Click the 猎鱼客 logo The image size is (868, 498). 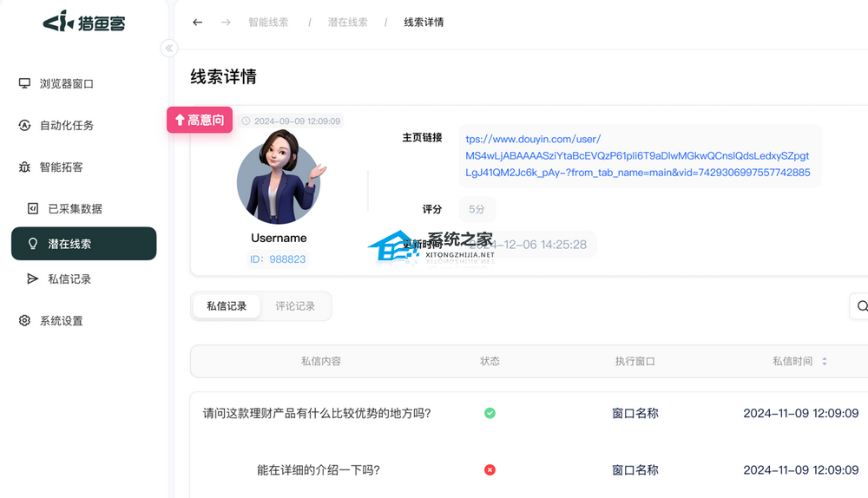(84, 23)
